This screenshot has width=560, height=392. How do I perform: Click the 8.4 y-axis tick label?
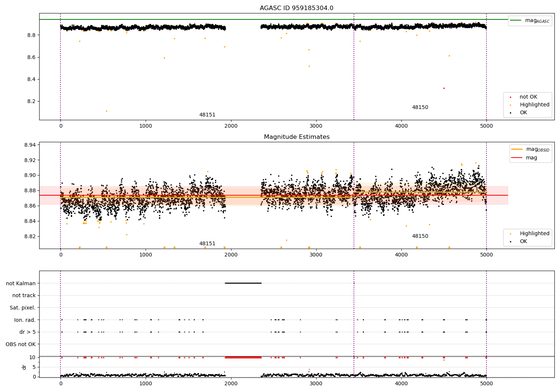point(31,80)
